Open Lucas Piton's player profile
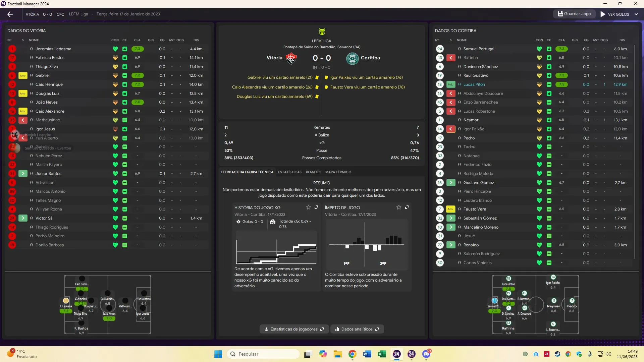 [474, 84]
